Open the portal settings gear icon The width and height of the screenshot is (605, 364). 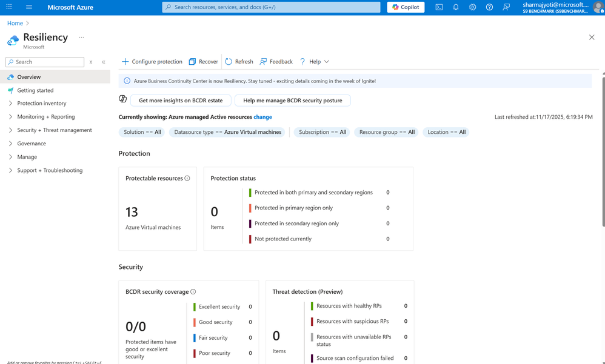click(473, 7)
